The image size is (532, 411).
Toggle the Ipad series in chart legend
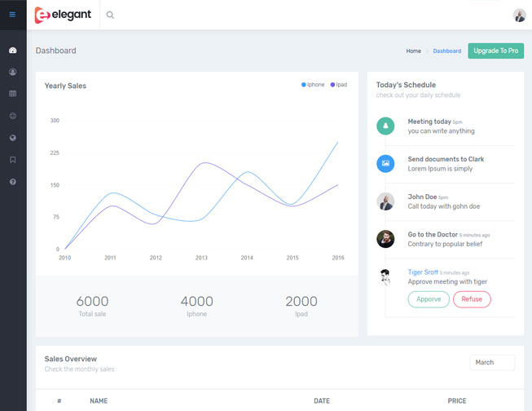pyautogui.click(x=339, y=85)
